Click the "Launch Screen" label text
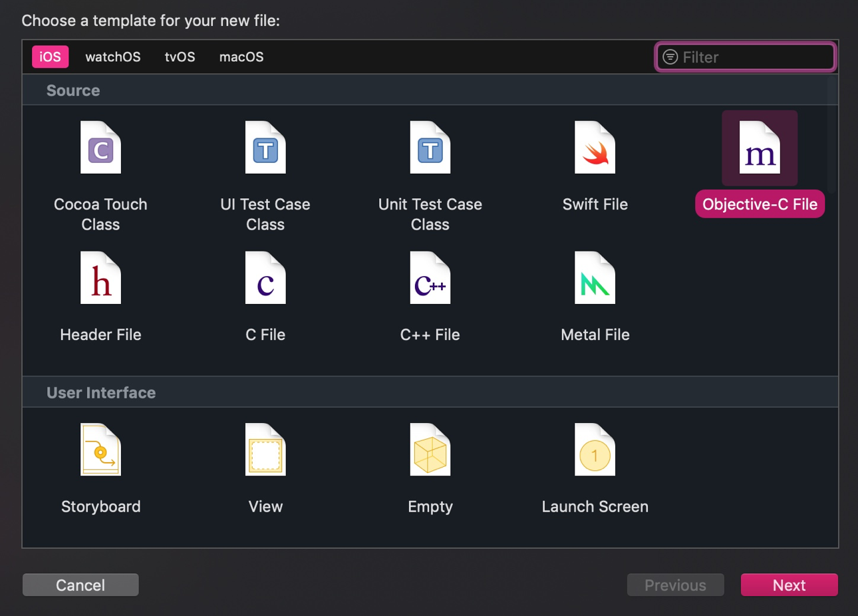This screenshot has width=858, height=616. click(x=595, y=506)
